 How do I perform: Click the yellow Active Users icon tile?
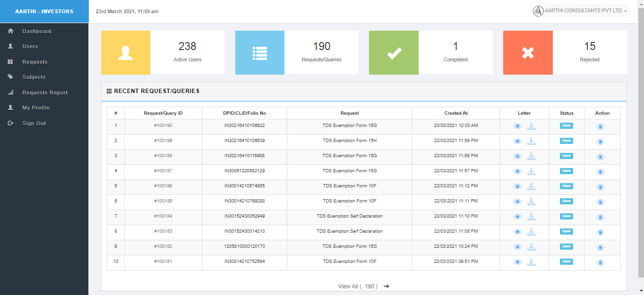(125, 53)
